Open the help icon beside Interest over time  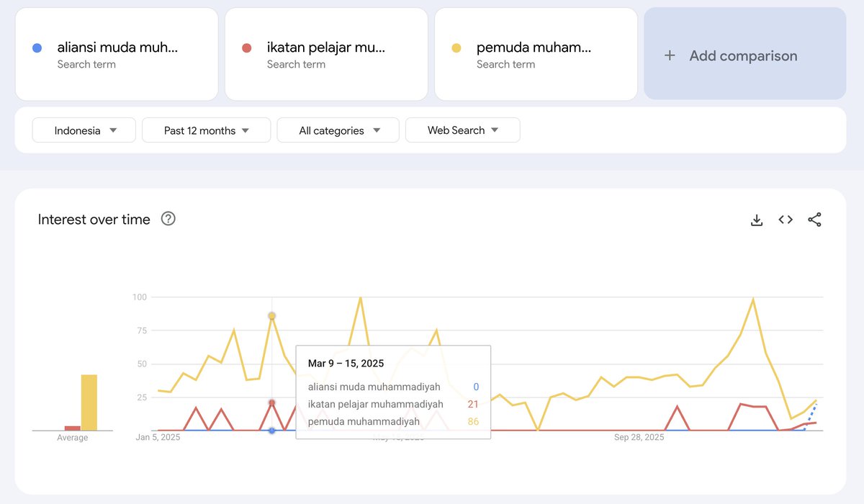point(168,219)
